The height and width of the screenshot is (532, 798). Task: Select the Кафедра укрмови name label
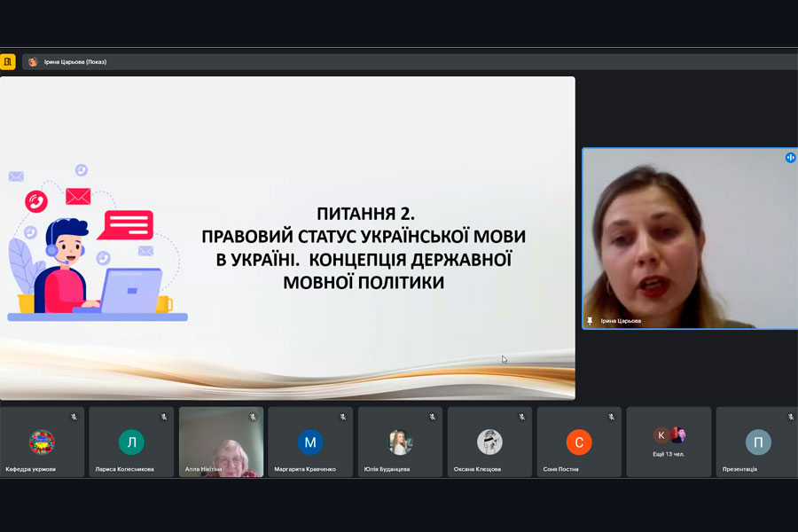tap(30, 469)
